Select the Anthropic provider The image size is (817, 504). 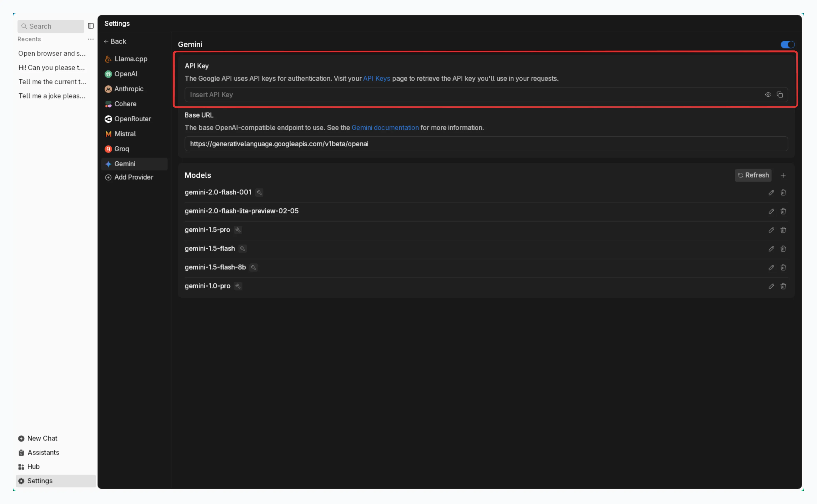click(x=129, y=89)
